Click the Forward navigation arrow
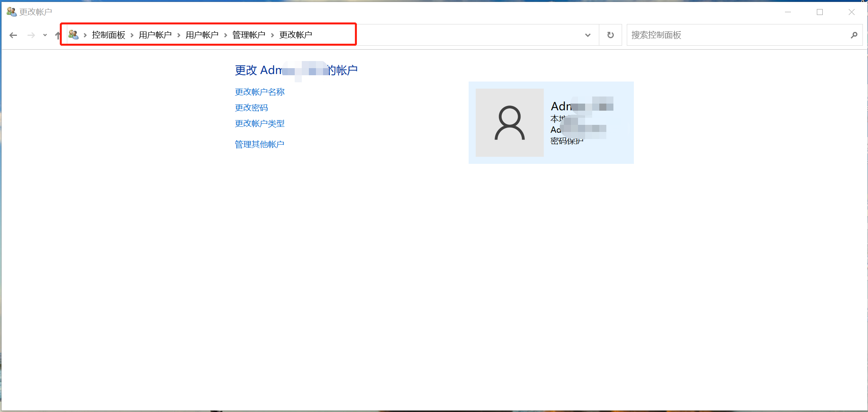Viewport: 868px width, 412px height. (31, 35)
